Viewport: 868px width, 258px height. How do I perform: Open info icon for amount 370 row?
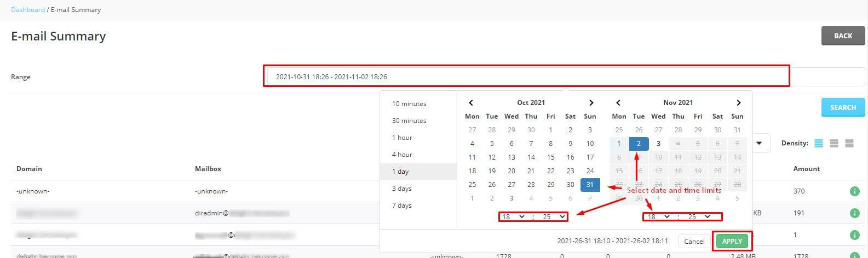click(854, 191)
